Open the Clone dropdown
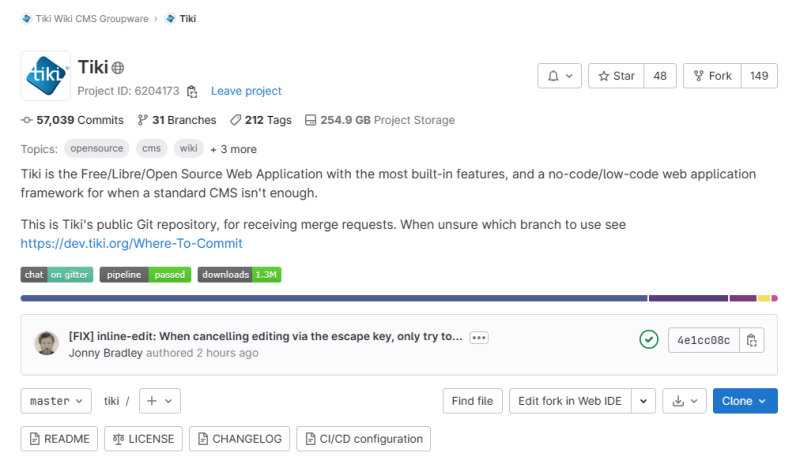The height and width of the screenshot is (464, 800). [745, 401]
